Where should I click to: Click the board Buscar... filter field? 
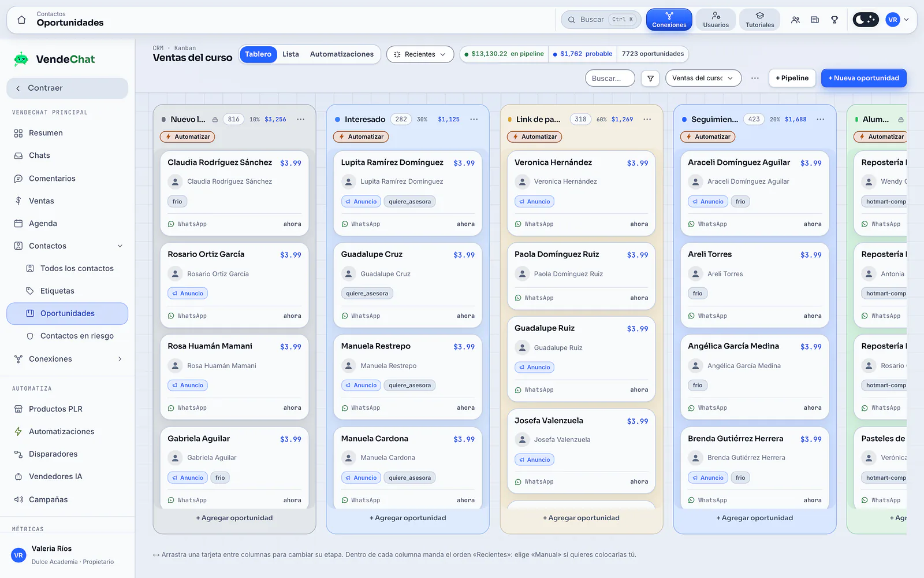click(x=610, y=78)
